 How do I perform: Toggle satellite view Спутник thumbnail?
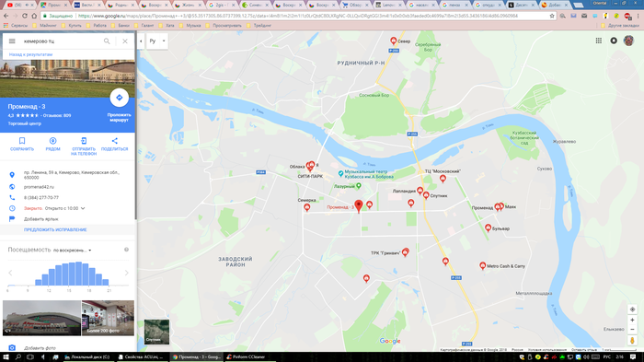pyautogui.click(x=156, y=332)
